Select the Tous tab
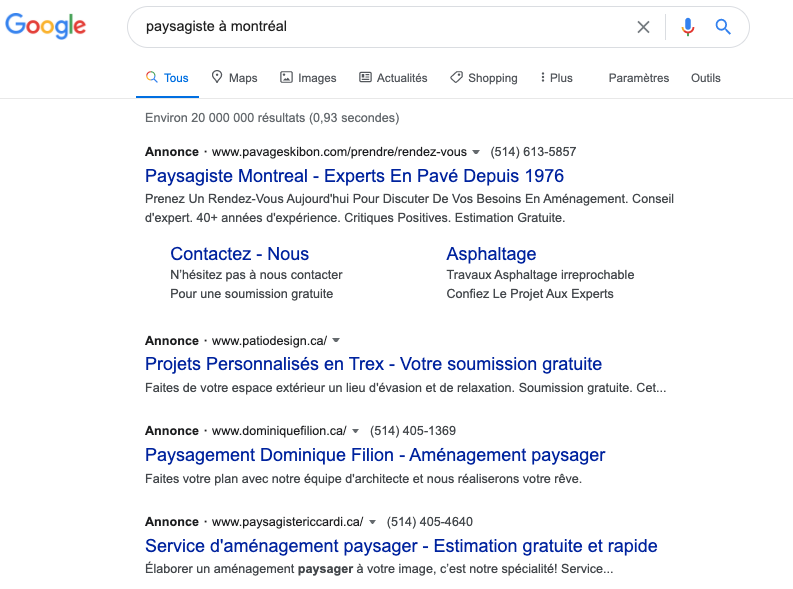This screenshot has width=793, height=589. 167,78
